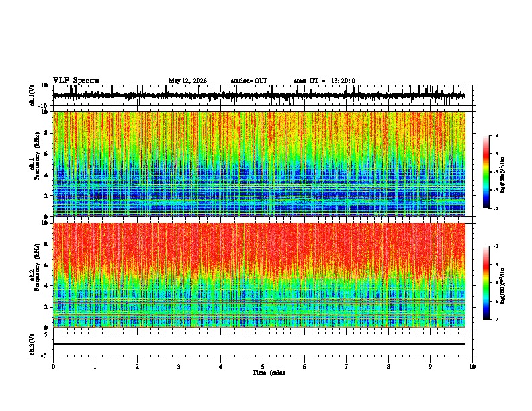Click the station=OUI label
532x411 pixels.
click(249, 81)
